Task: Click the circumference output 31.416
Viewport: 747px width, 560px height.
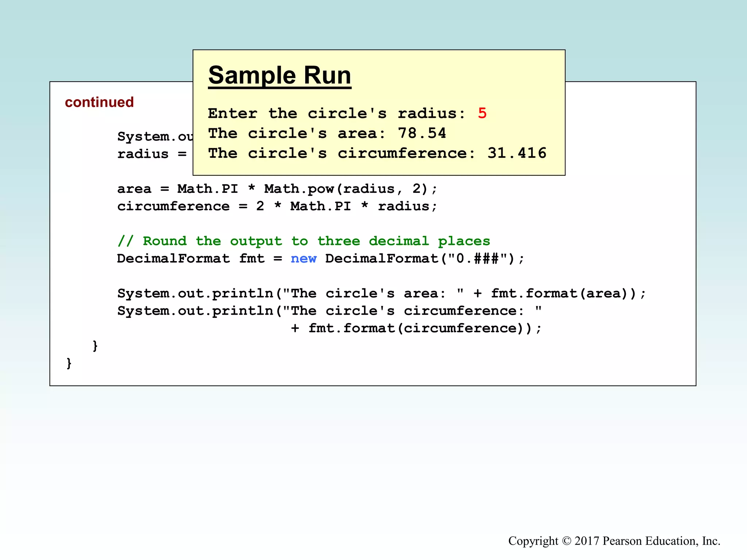Action: click(517, 153)
